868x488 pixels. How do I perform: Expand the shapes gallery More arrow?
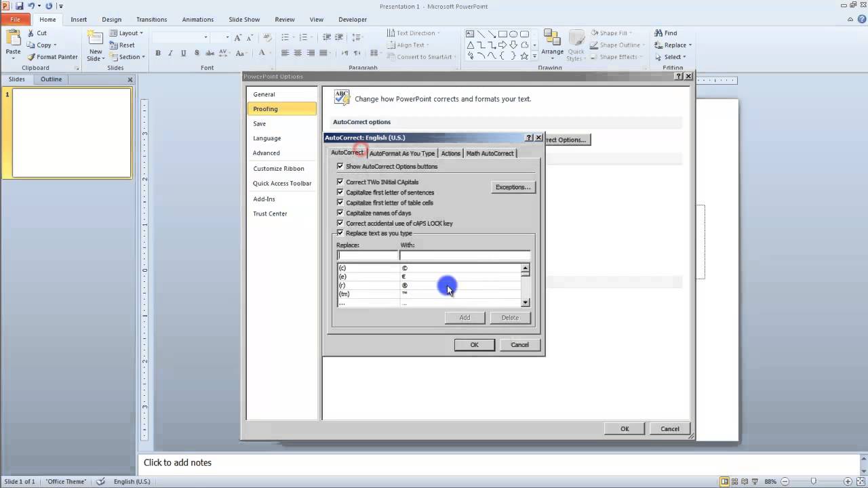534,56
